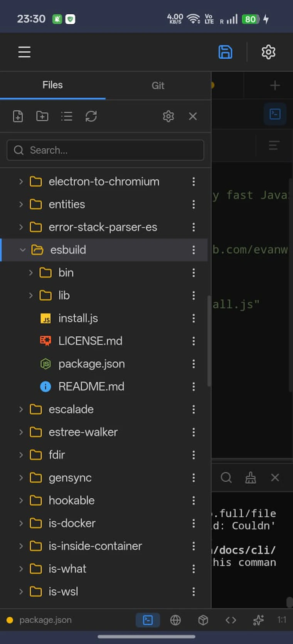Screen dimensions: 293x644
Task: Expand the bin subfolder
Action: pos(30,273)
